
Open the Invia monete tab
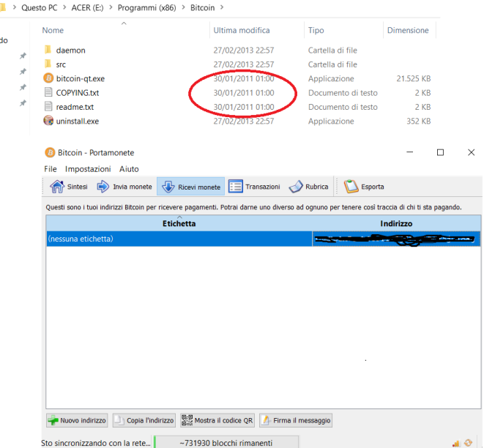pos(124,187)
